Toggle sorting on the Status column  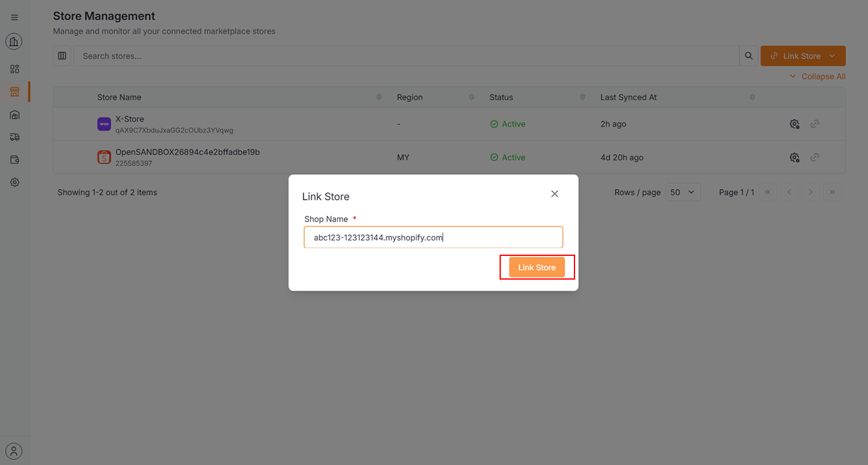pyautogui.click(x=583, y=97)
